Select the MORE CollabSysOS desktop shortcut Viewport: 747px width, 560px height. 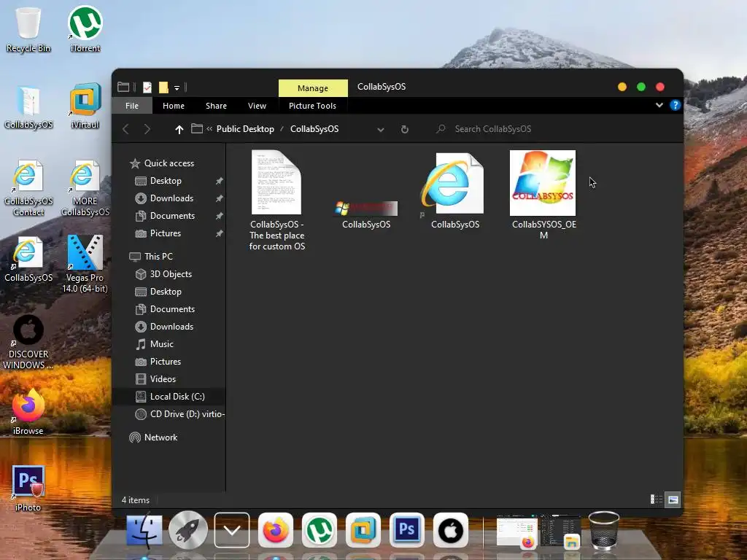(x=85, y=187)
